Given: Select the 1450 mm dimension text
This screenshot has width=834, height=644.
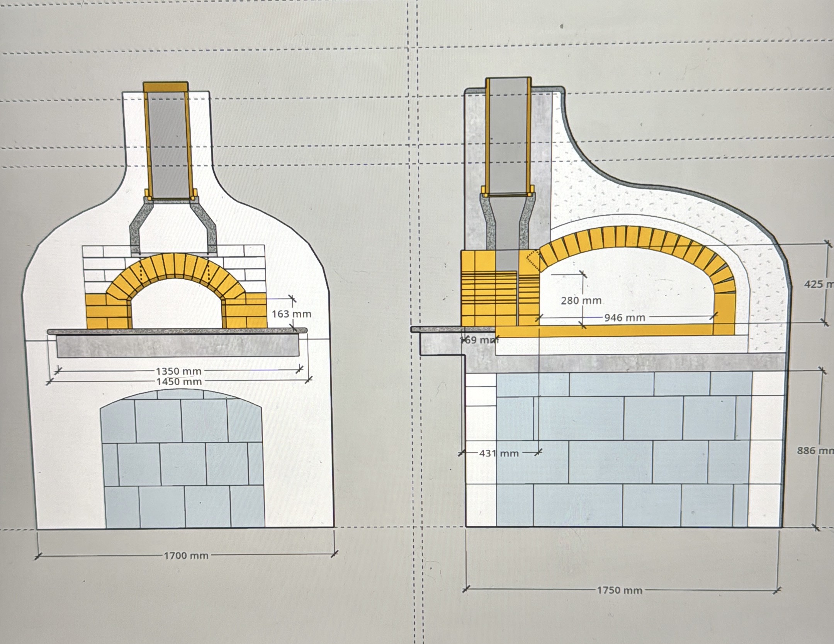Looking at the screenshot, I should point(178,382).
